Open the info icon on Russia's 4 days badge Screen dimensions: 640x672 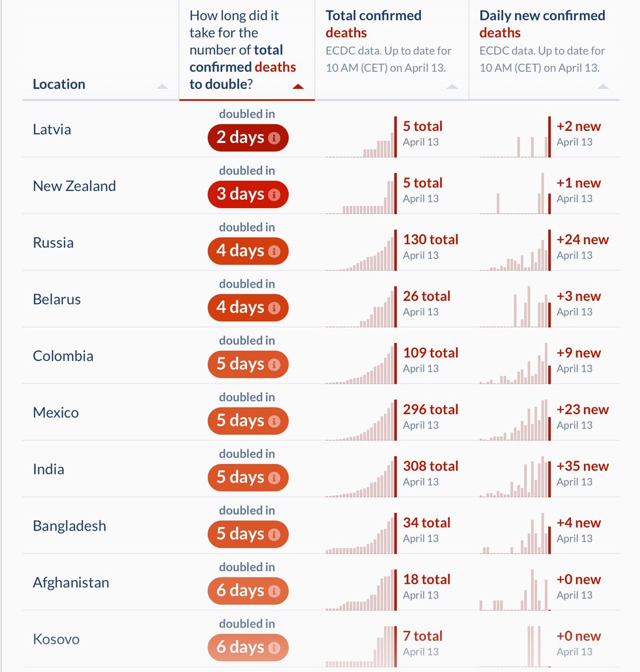274,251
